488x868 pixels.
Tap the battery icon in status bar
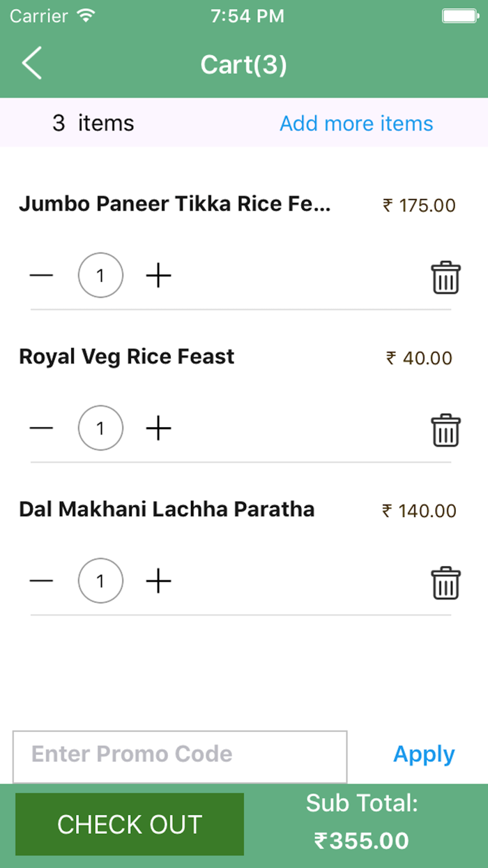point(459,16)
